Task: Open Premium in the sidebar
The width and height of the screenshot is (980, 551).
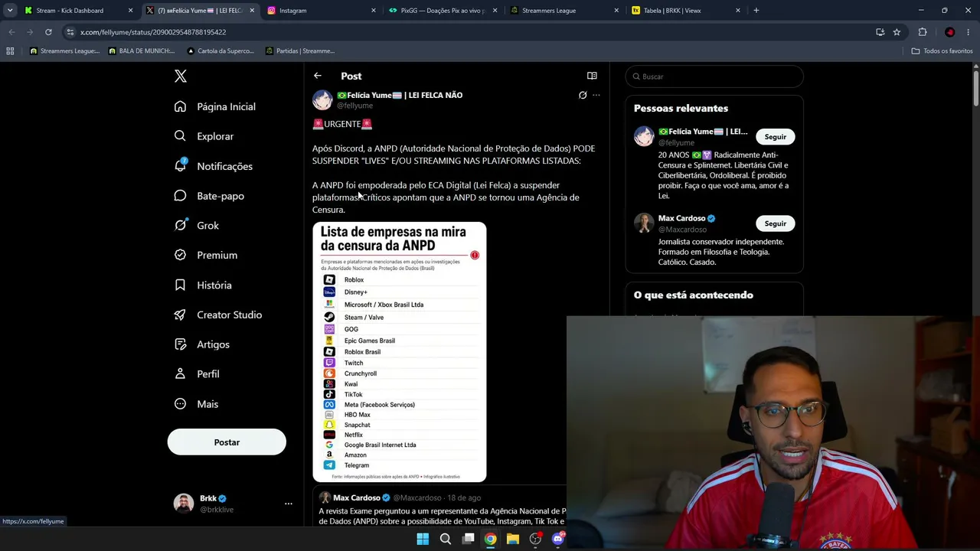Action: click(207, 255)
